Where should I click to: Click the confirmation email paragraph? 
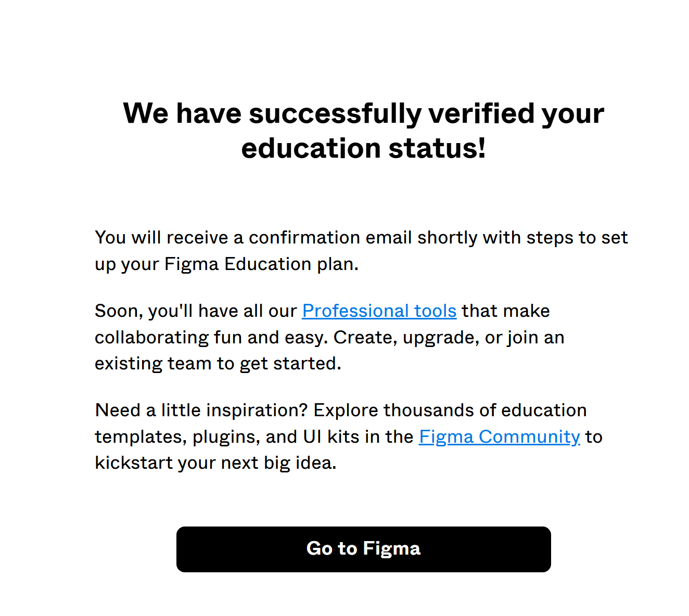(361, 250)
